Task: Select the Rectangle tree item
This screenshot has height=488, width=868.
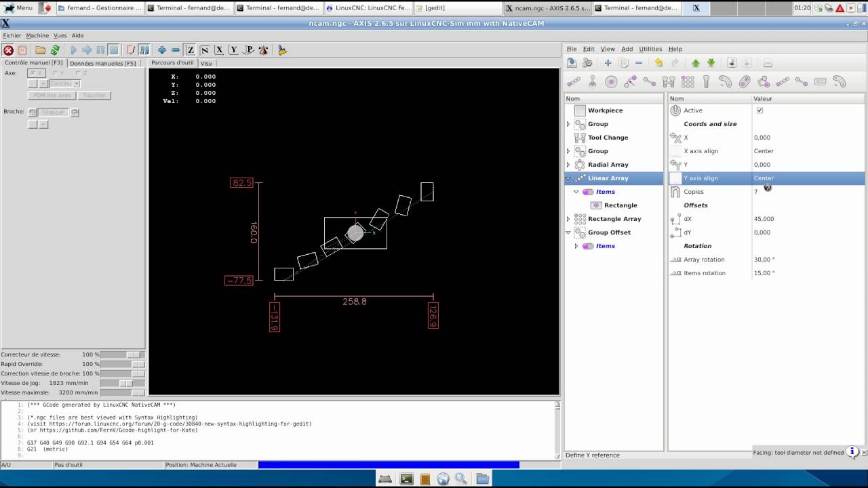Action: (620, 205)
